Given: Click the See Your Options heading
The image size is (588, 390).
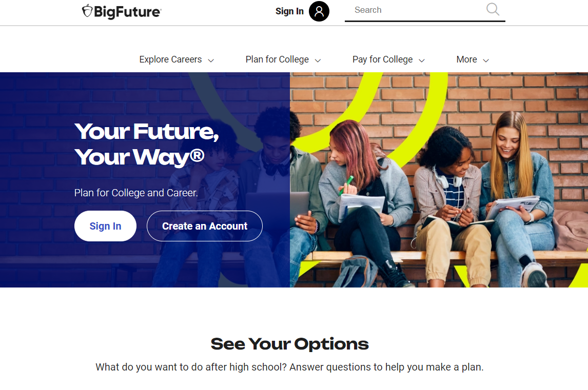Looking at the screenshot, I should coord(289,344).
